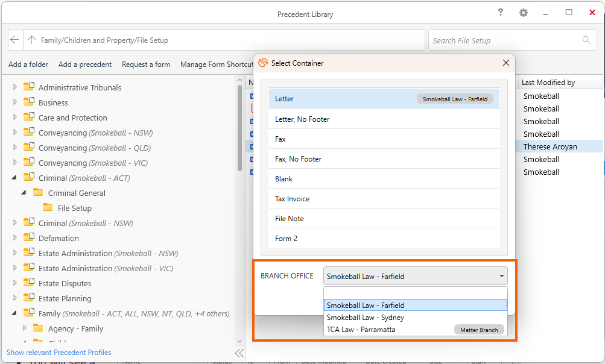Select the Form 2 container

tap(384, 238)
